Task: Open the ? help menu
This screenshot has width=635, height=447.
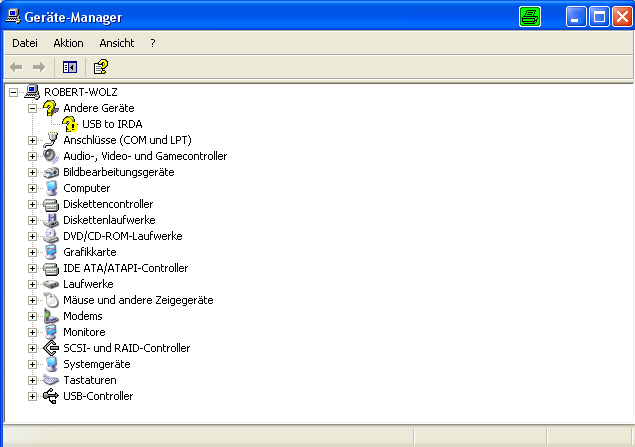Action: (x=153, y=43)
